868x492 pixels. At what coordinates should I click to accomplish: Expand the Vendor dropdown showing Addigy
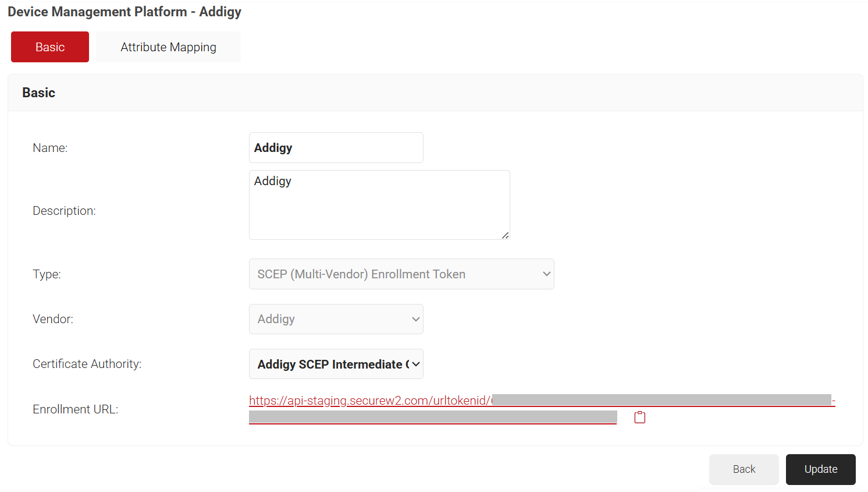(336, 319)
